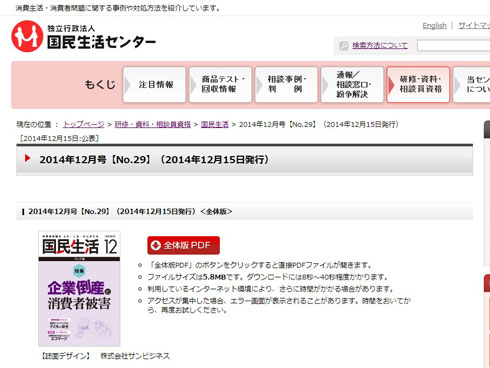Go to トップページ breadcrumb link
Viewport: 490px width, 368px height.
tap(84, 124)
